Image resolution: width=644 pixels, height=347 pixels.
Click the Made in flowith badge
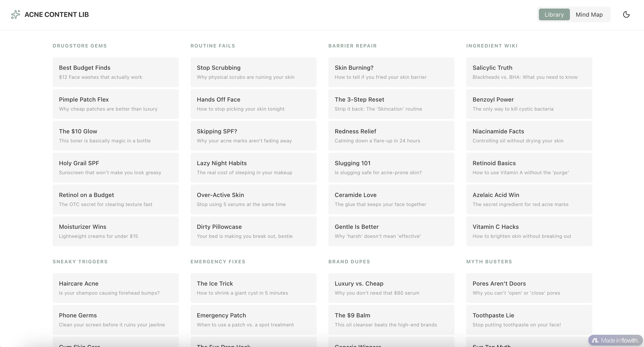615,340
